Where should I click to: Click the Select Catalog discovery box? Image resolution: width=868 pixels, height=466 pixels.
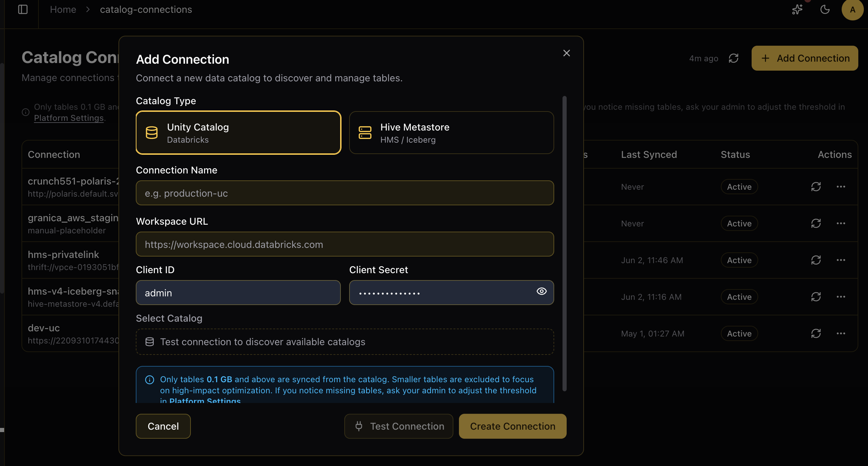click(x=345, y=342)
